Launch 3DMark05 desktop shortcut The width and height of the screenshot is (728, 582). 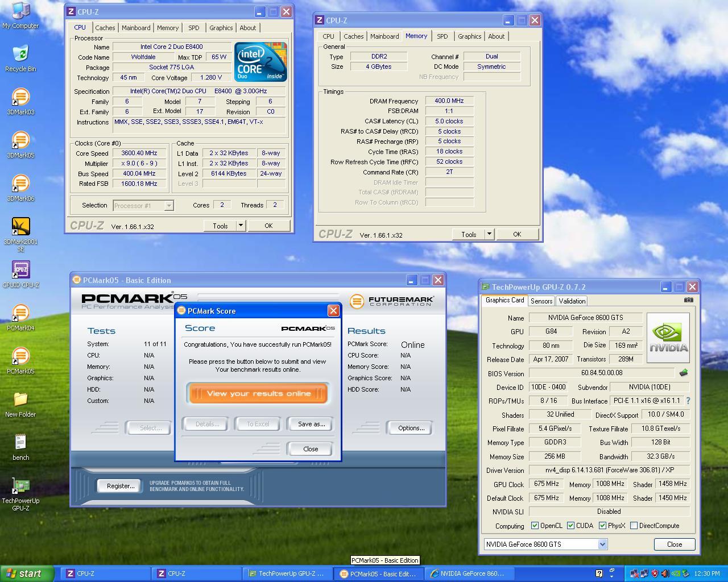[x=20, y=144]
